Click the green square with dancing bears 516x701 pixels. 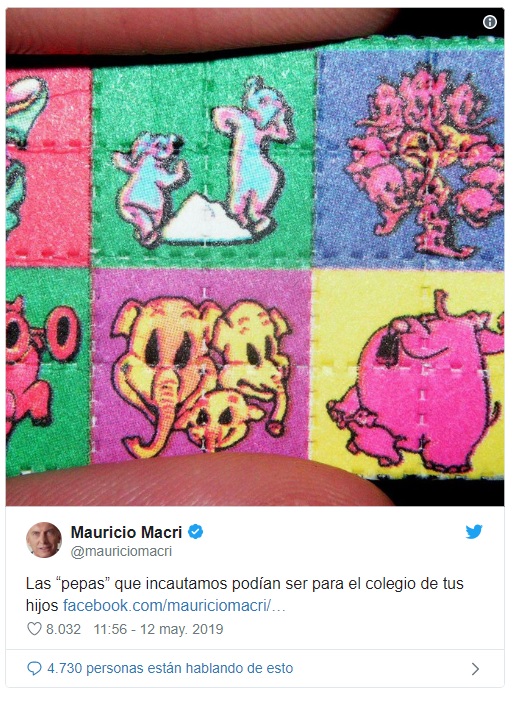(x=204, y=162)
